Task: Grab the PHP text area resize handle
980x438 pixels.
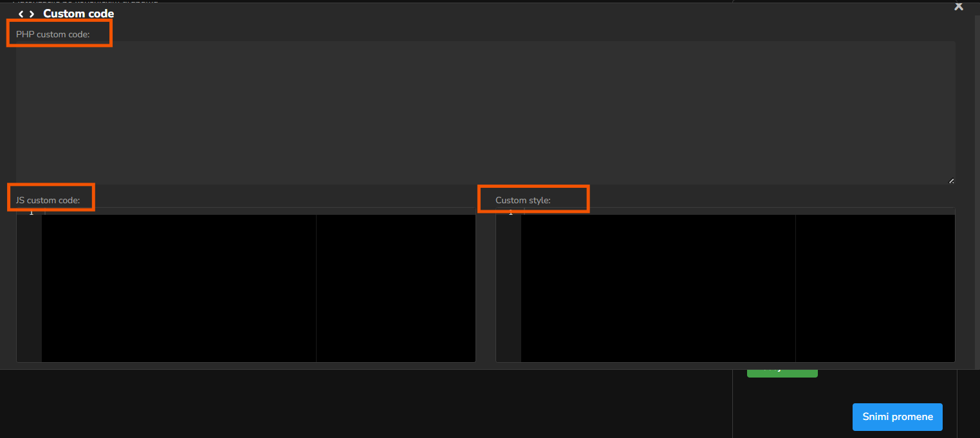Action: 951,181
